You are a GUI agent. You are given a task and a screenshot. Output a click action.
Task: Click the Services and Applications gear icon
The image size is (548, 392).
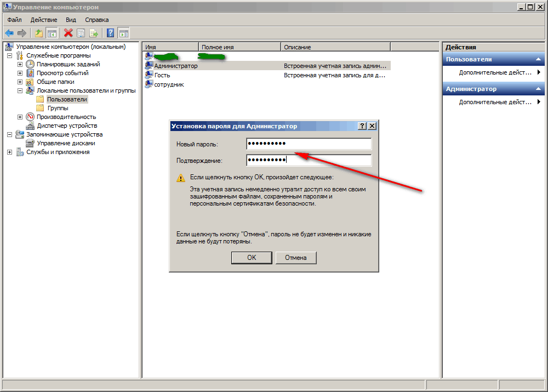pyautogui.click(x=20, y=152)
